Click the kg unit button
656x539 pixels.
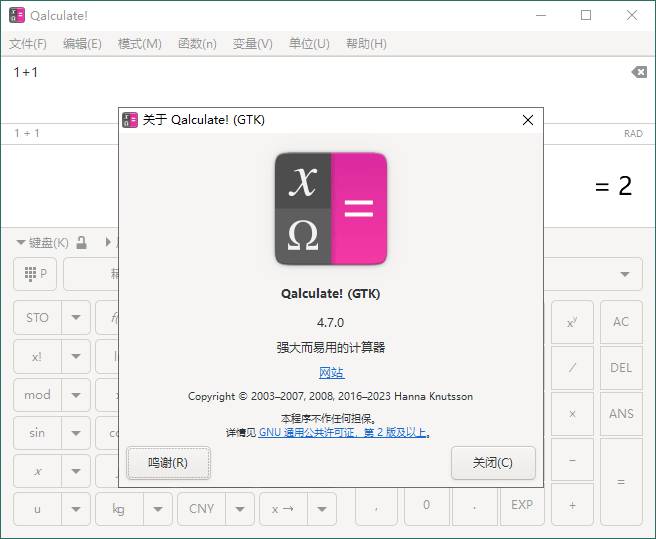(119, 509)
